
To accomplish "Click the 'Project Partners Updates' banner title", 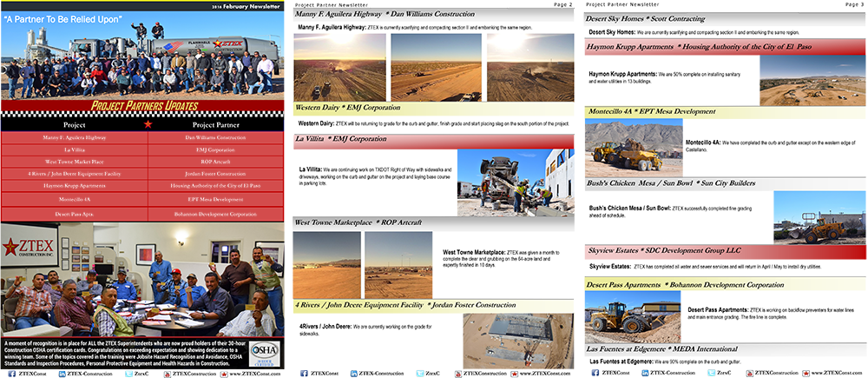I will point(144,106).
